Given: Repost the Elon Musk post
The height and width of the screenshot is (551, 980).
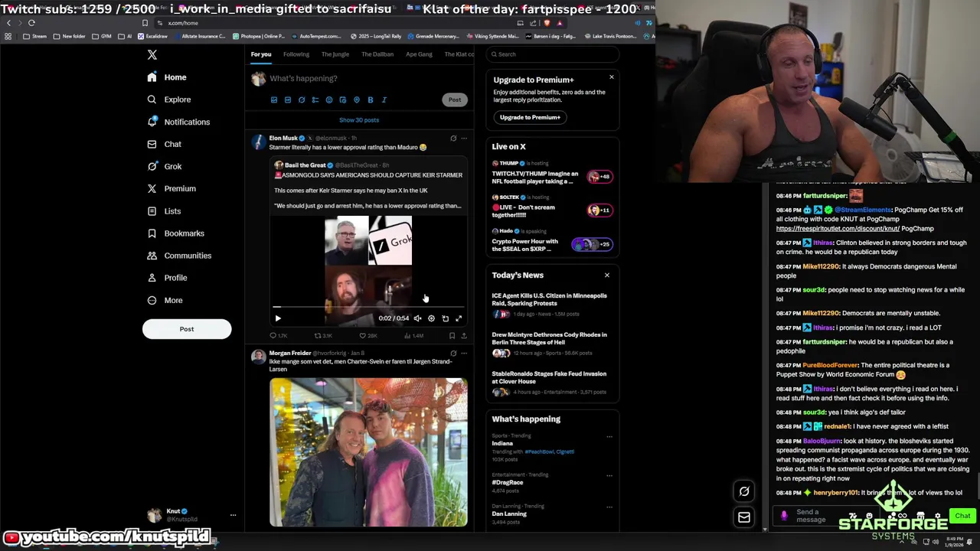Looking at the screenshot, I should coord(323,336).
